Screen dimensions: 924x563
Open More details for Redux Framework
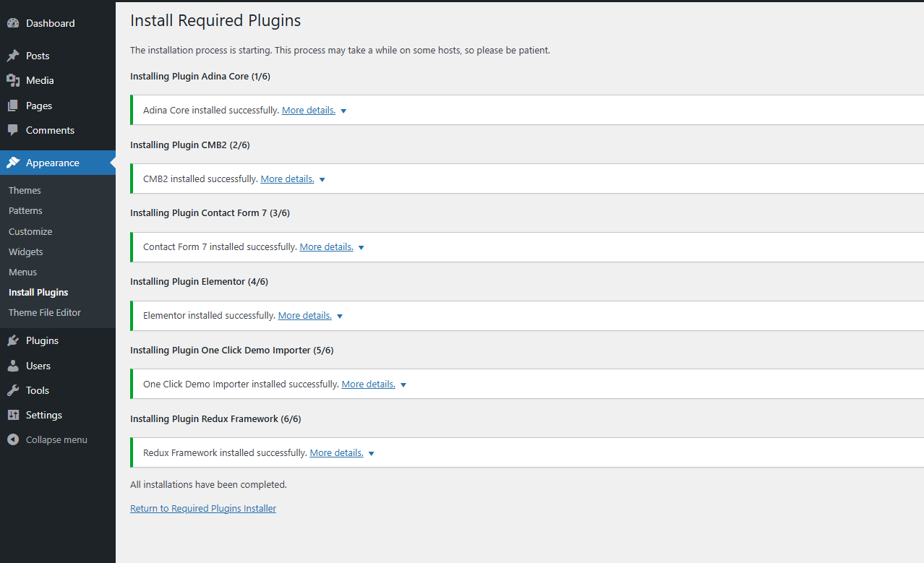point(337,453)
